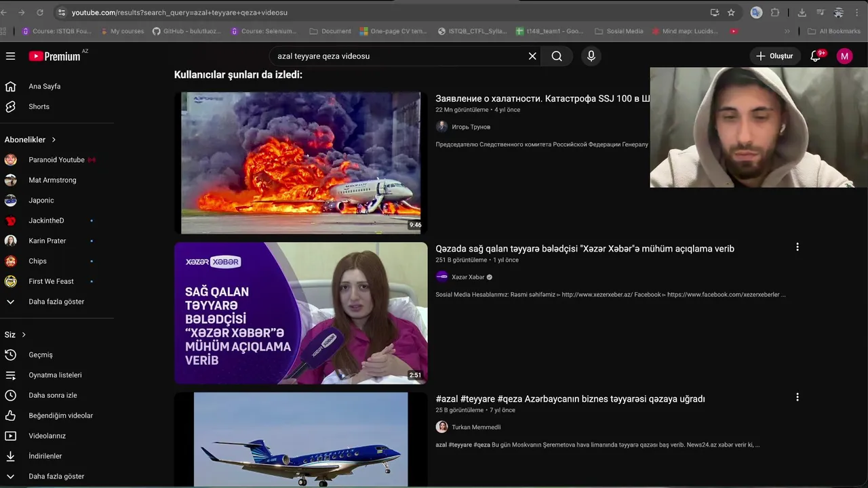Click the install app icon in address bar
This screenshot has height=488, width=868.
coord(714,12)
